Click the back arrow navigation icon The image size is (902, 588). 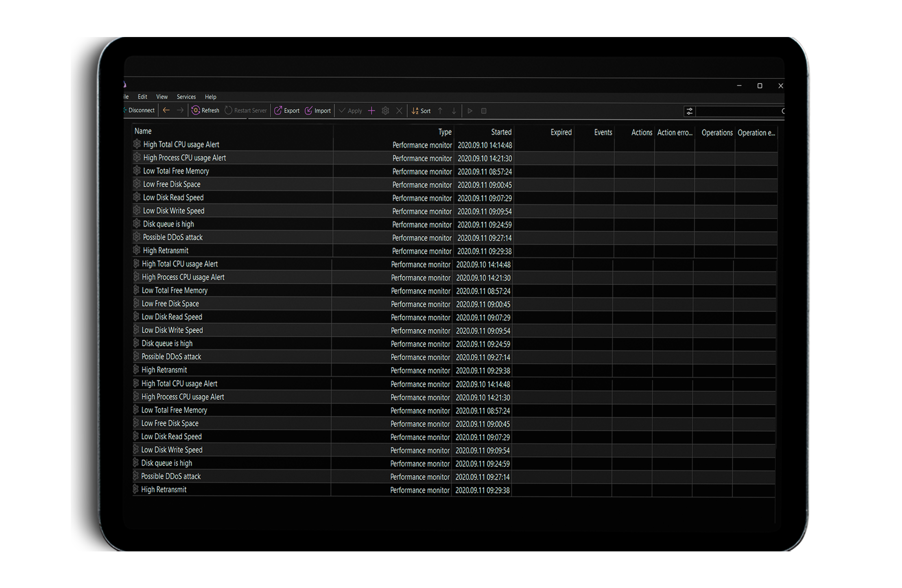pyautogui.click(x=166, y=110)
